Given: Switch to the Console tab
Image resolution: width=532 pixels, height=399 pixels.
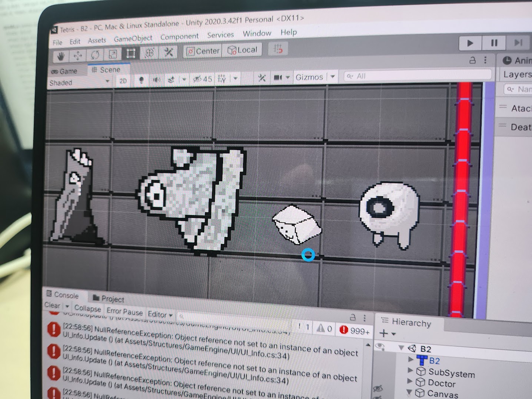Looking at the screenshot, I should point(62,295).
